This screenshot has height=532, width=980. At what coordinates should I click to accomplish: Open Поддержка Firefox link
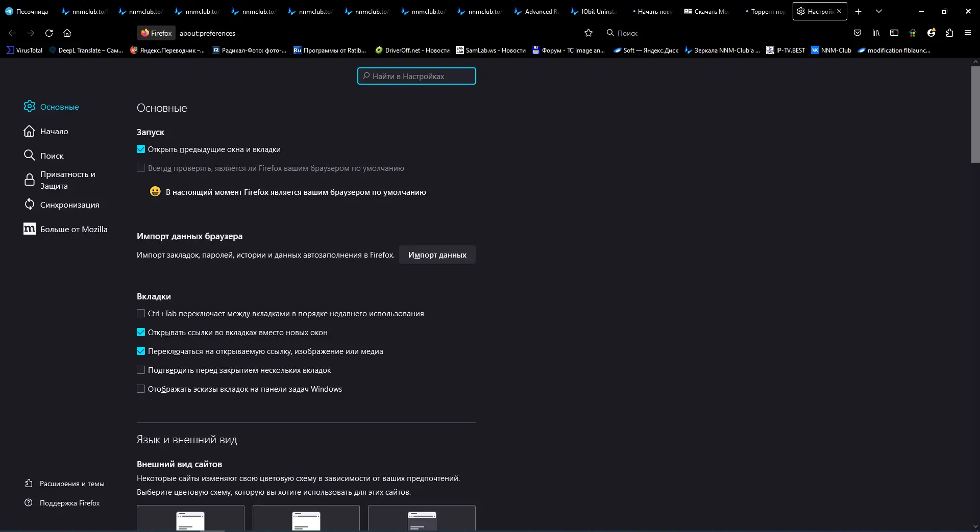click(62, 503)
